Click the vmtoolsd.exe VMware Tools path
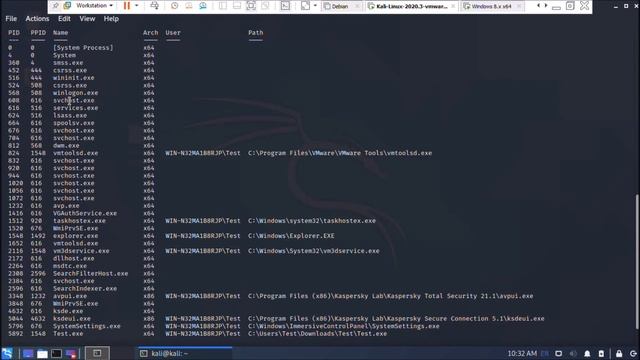 pos(340,153)
